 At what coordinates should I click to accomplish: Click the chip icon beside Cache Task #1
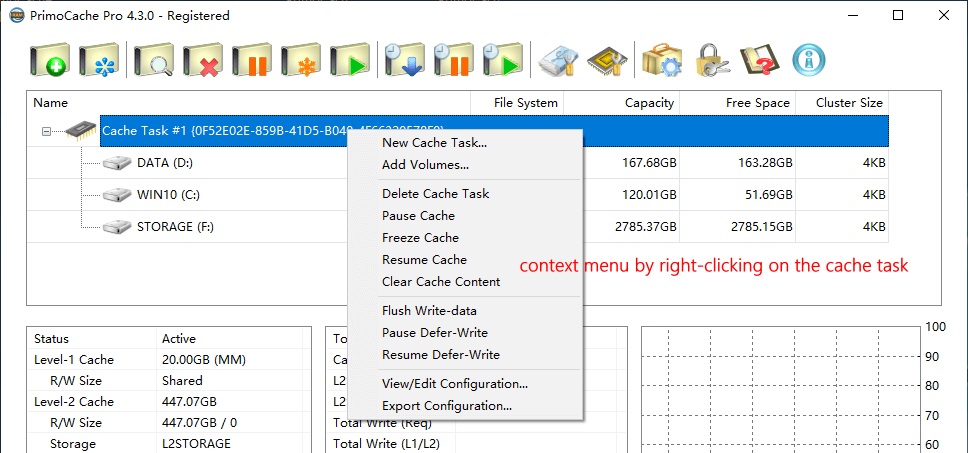coord(82,130)
